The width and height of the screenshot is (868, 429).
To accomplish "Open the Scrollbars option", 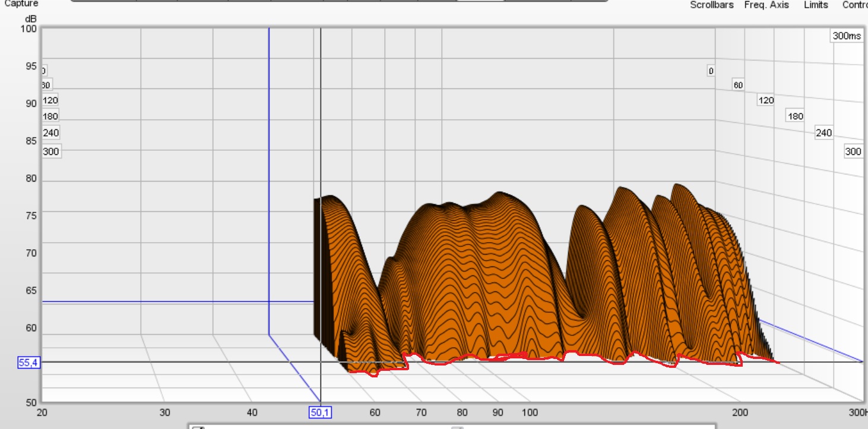I will click(712, 5).
